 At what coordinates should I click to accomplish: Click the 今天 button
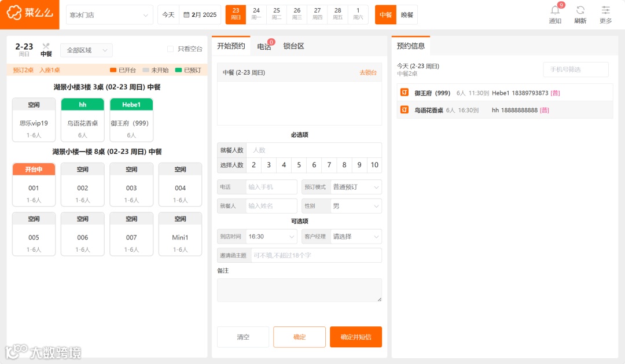tap(168, 14)
